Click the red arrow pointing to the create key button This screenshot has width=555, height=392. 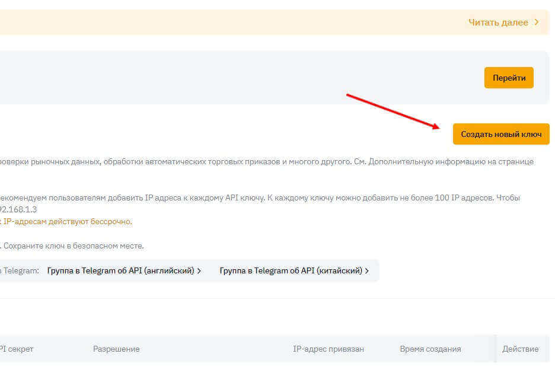point(393,110)
